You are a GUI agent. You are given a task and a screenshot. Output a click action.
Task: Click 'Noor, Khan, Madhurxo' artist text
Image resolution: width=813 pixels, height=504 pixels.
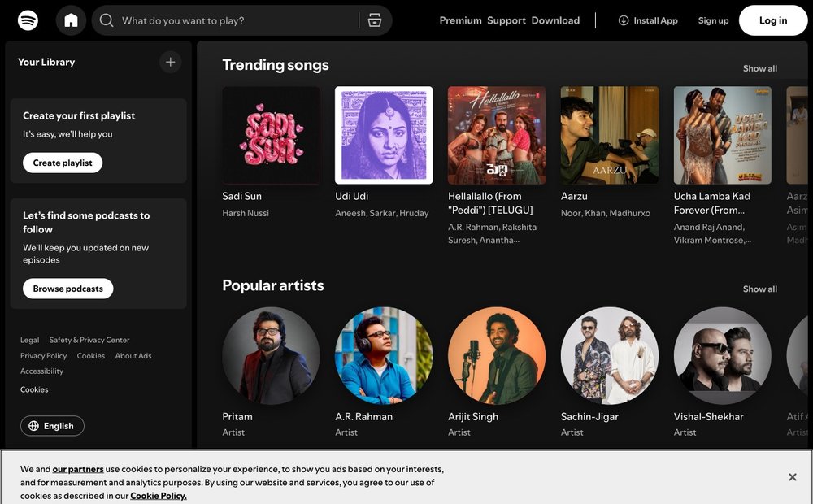pyautogui.click(x=606, y=213)
